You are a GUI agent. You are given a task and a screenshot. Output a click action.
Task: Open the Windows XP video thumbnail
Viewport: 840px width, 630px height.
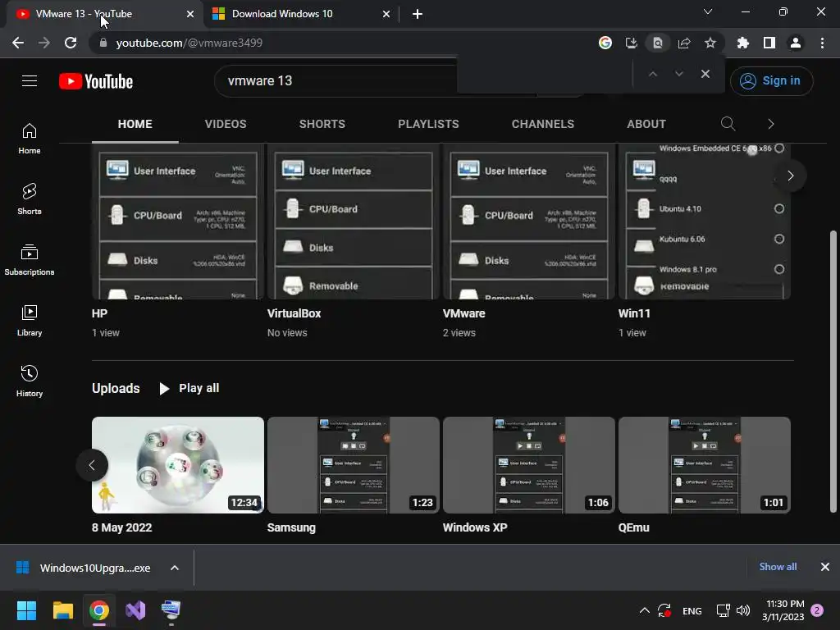pos(529,465)
